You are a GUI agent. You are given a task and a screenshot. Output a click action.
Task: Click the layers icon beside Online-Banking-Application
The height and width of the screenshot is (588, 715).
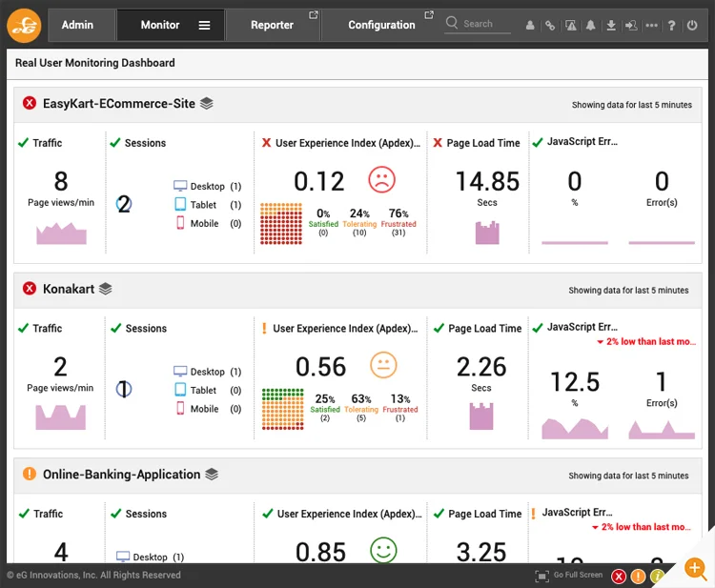211,474
